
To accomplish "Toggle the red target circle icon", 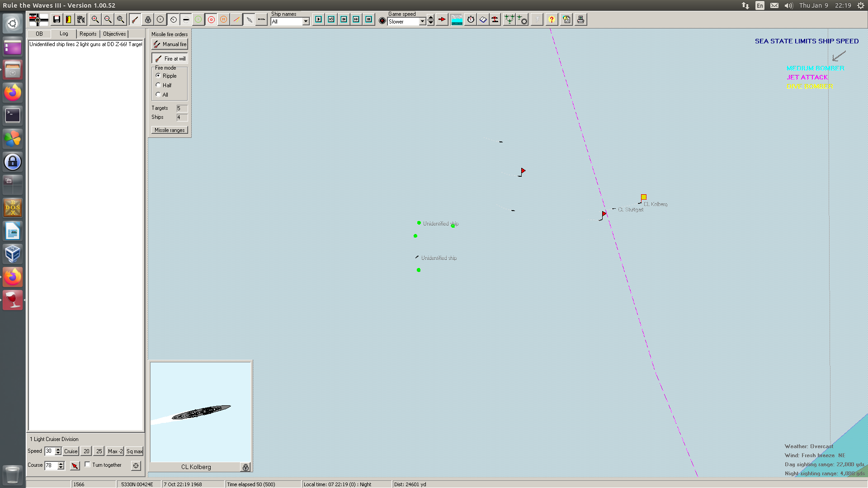I will click(211, 19).
